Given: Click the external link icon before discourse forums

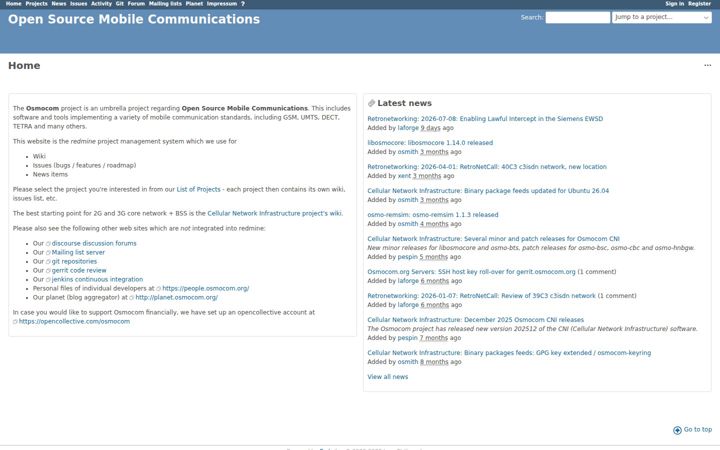Looking at the screenshot, I should [x=48, y=244].
